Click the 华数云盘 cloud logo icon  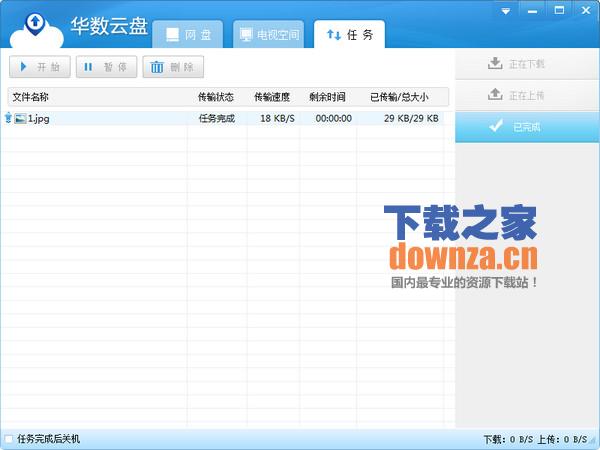[x=36, y=31]
